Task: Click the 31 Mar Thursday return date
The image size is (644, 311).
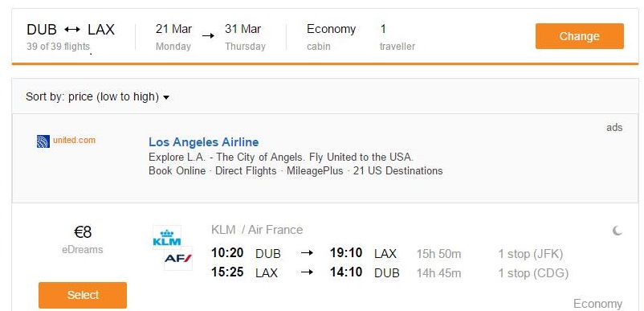Action: [x=245, y=36]
